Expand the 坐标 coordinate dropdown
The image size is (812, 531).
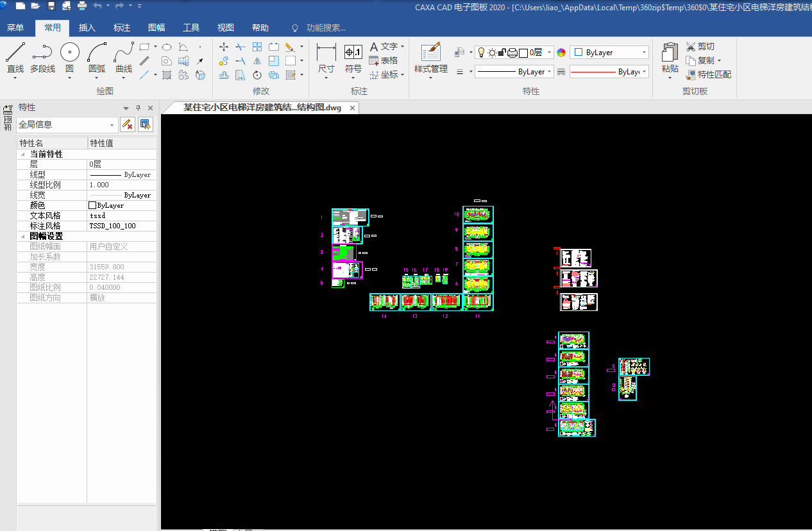pos(402,75)
